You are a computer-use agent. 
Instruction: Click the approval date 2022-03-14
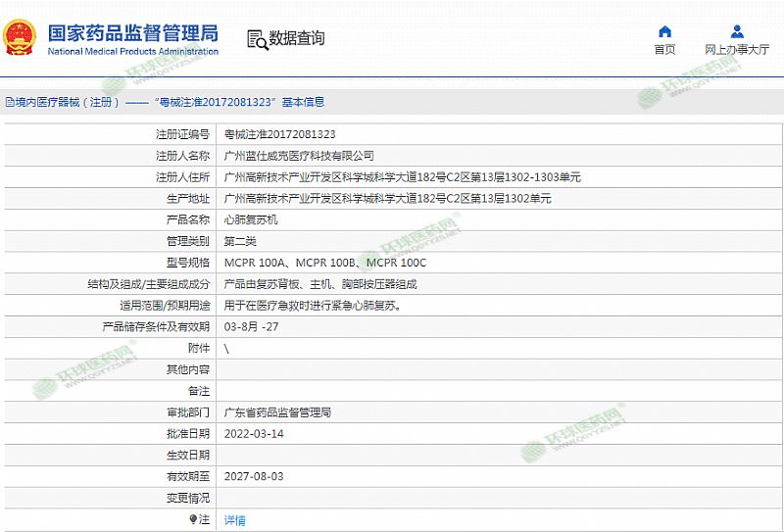[x=254, y=434]
